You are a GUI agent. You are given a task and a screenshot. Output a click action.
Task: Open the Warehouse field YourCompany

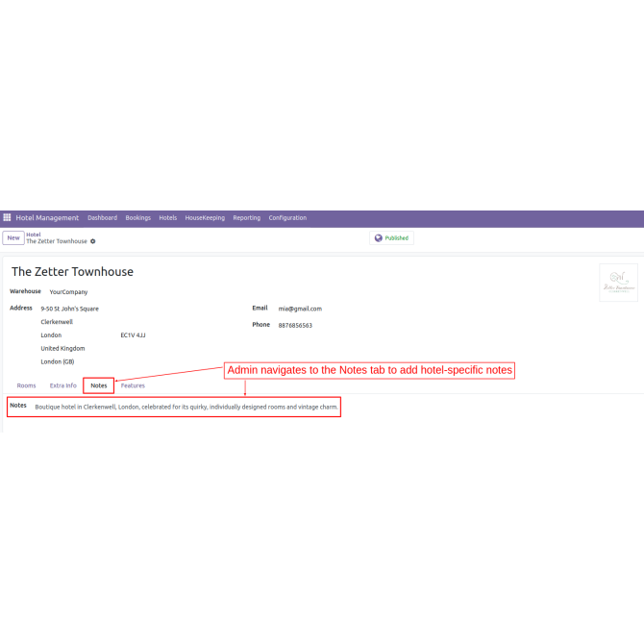68,292
